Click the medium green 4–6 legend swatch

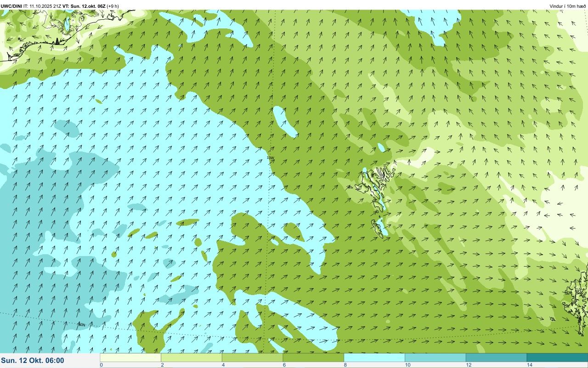[253, 357]
